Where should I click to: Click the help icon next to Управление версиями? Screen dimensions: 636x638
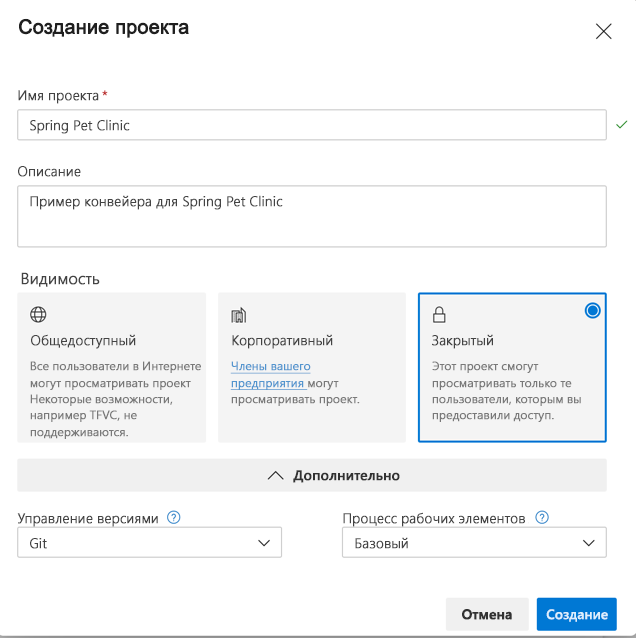pyautogui.click(x=174, y=518)
